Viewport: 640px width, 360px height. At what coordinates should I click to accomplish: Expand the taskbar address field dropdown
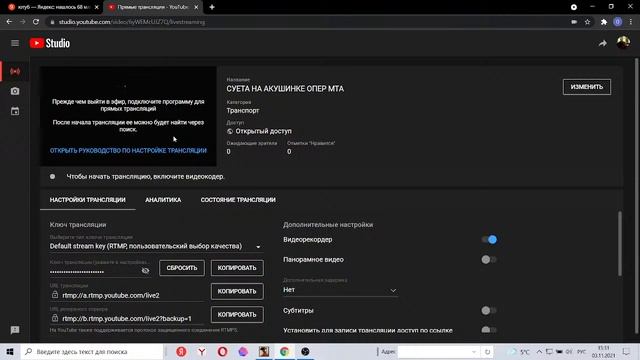[474, 351]
